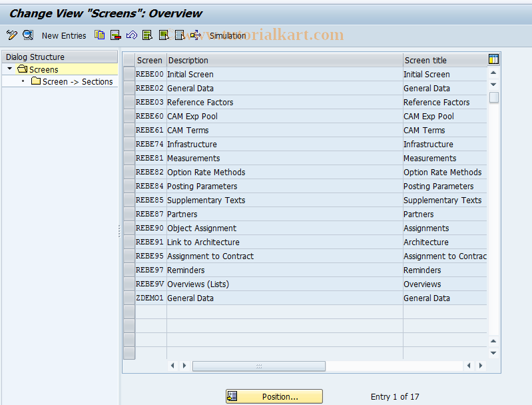Select row selector for REBE74
This screenshot has height=405, width=532.
tap(129, 144)
